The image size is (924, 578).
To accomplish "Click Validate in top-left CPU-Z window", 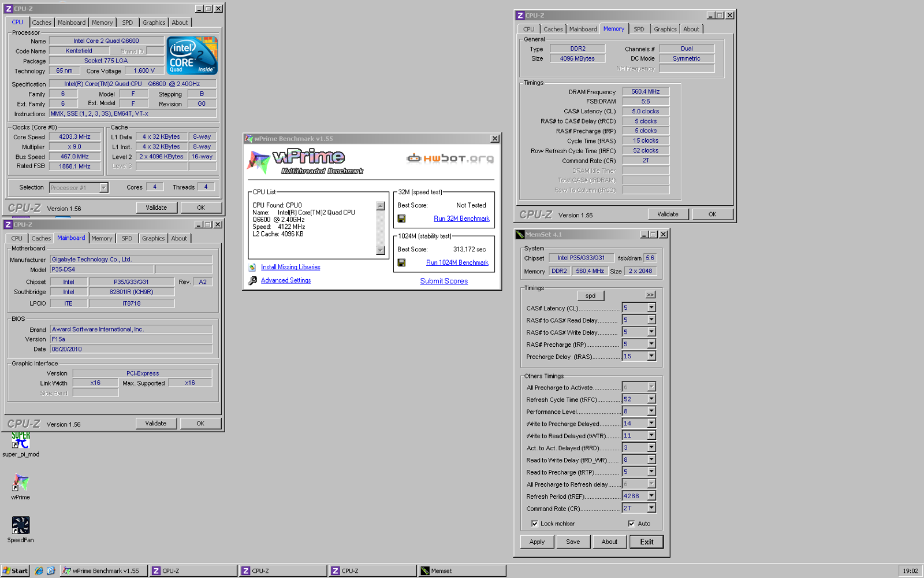I will tap(157, 208).
